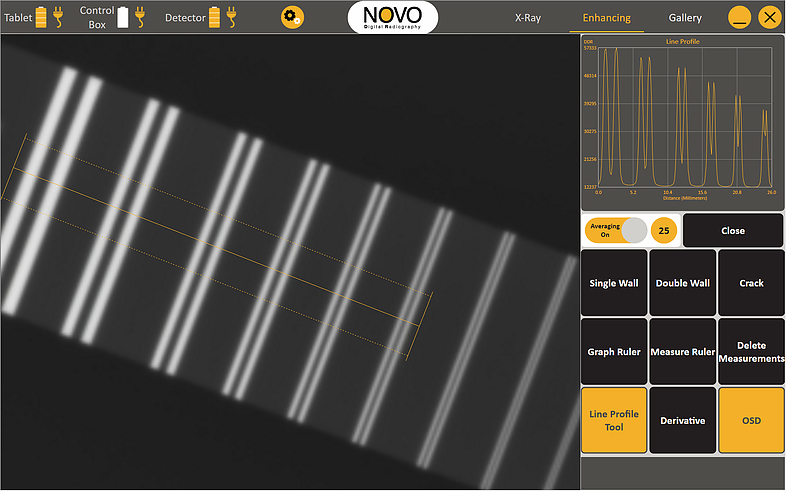
Task: Open the settings gear icon
Action: pyautogui.click(x=292, y=18)
